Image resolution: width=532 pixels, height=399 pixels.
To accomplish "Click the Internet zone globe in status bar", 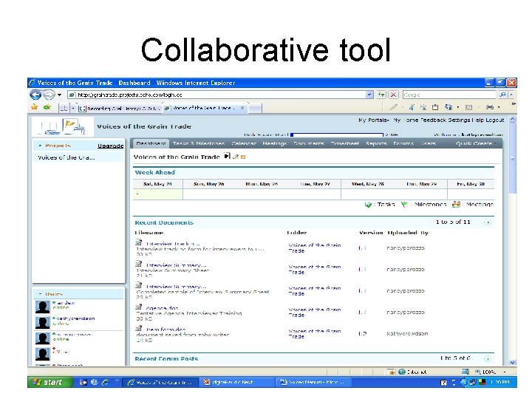I will (402, 372).
